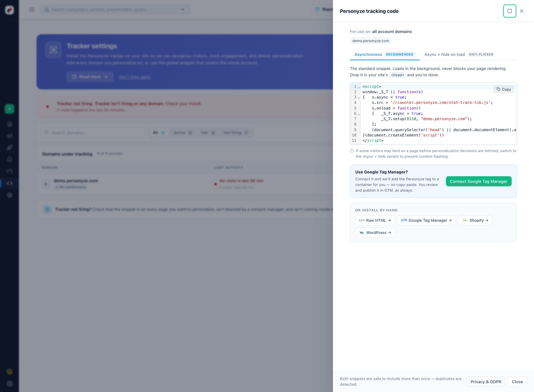534x392 pixels.
Task: Select the Not firing domains filter
Action: point(236,132)
